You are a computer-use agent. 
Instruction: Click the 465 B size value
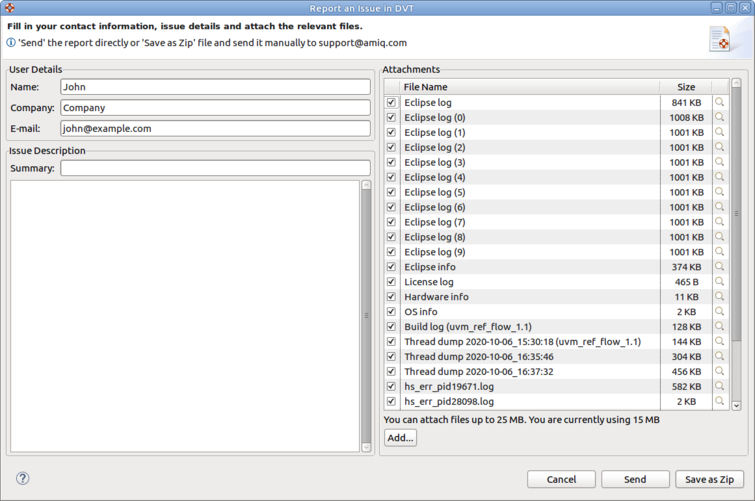point(686,281)
